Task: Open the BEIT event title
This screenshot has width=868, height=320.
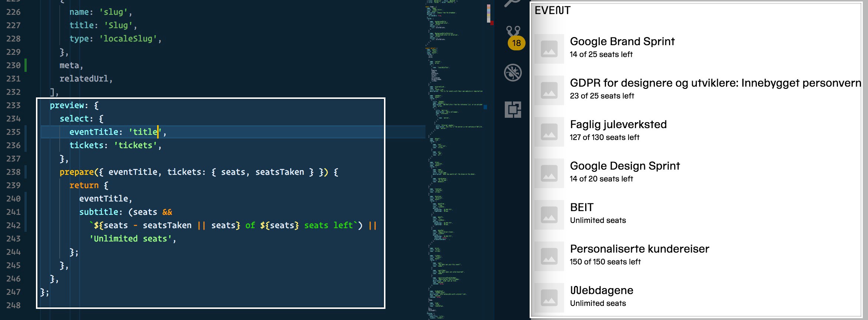Action: coord(582,207)
